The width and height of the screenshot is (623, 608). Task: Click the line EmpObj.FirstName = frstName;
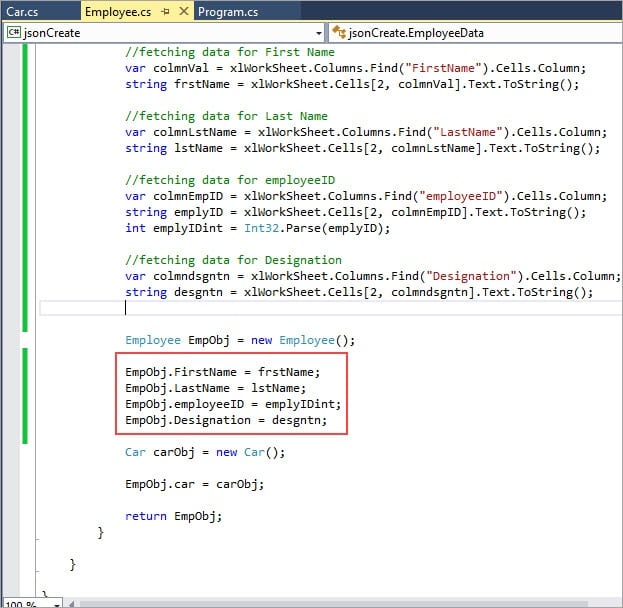[x=222, y=372]
